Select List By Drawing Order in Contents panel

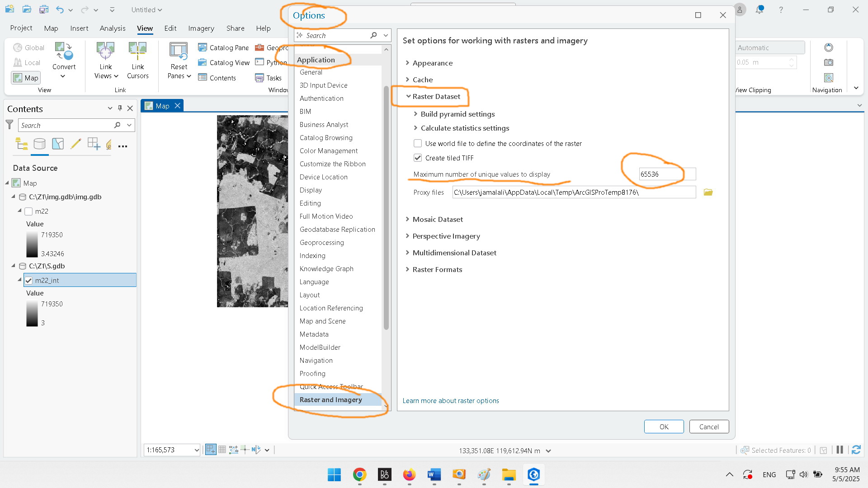coord(21,144)
